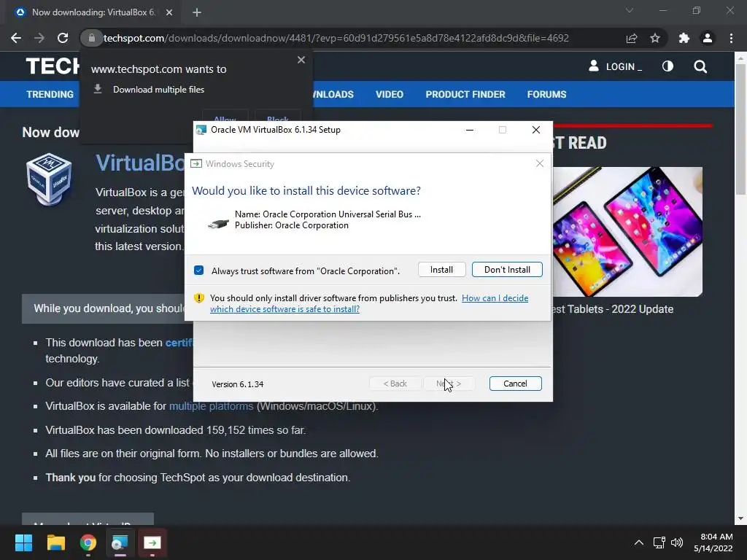Screen dimensions: 747x560
Task: Open a new browser tab
Action: (x=197, y=12)
